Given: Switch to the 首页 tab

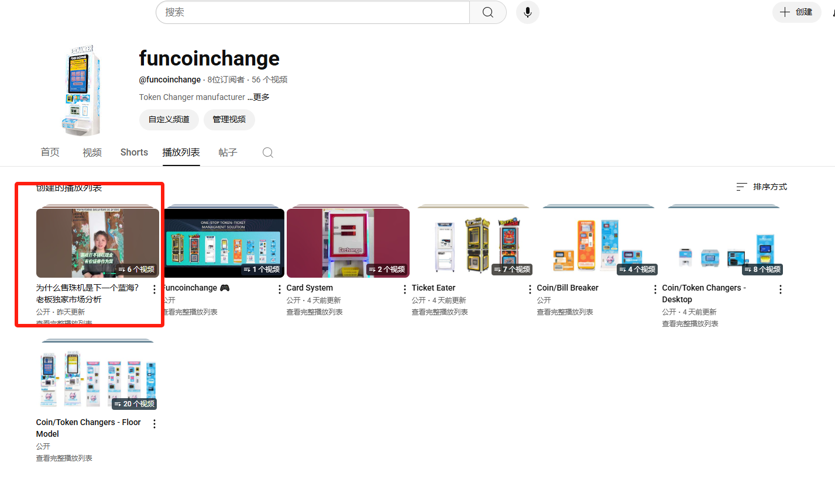Looking at the screenshot, I should pos(50,153).
